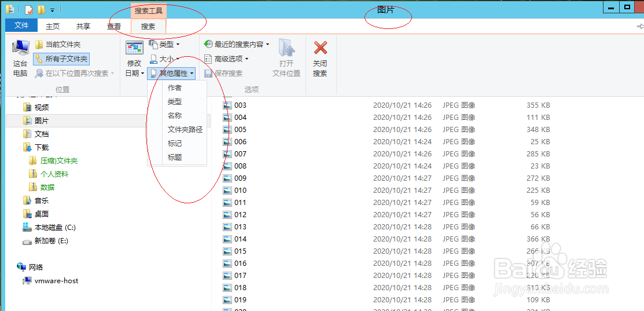Click image icon of file 012
Viewport: 644px width, 311px height.
click(227, 214)
